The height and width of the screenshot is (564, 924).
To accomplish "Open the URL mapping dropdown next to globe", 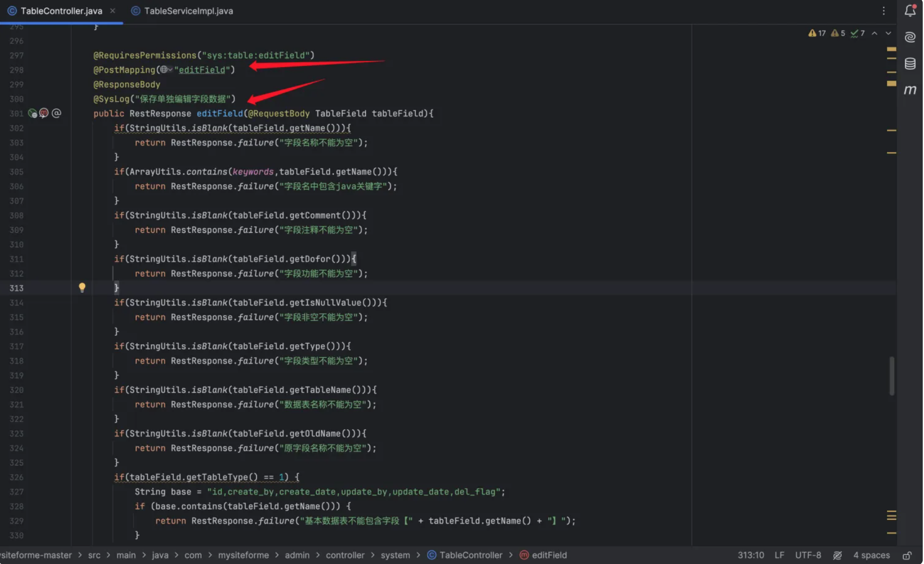I will coord(170,70).
